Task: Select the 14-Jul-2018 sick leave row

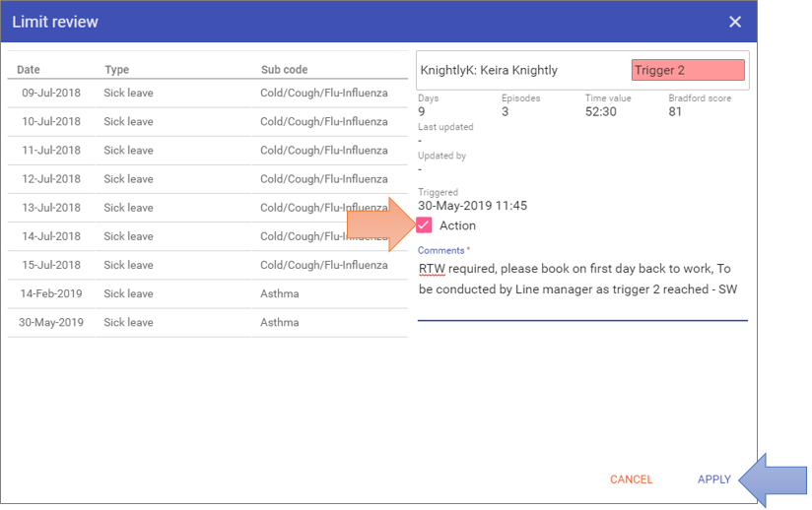Action: click(207, 236)
